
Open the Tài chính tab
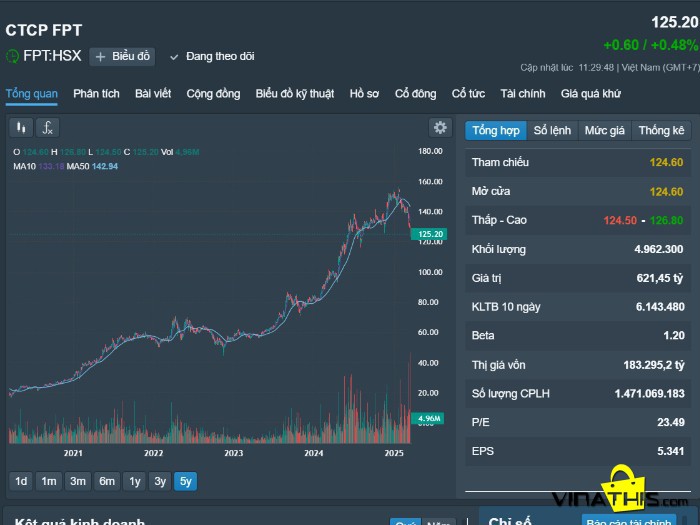(523, 94)
